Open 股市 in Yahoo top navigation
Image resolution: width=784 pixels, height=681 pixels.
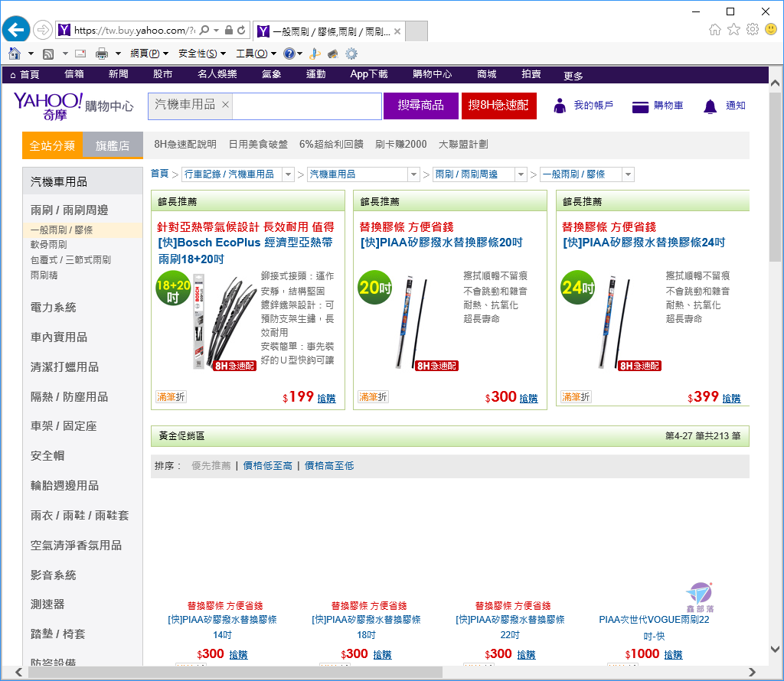pyautogui.click(x=163, y=74)
